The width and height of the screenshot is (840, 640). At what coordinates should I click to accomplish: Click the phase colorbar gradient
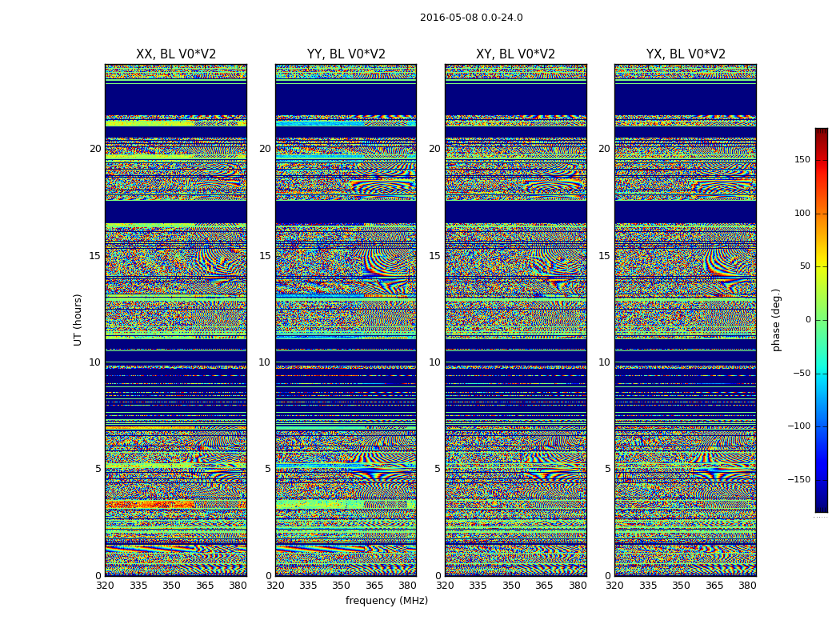[822, 320]
